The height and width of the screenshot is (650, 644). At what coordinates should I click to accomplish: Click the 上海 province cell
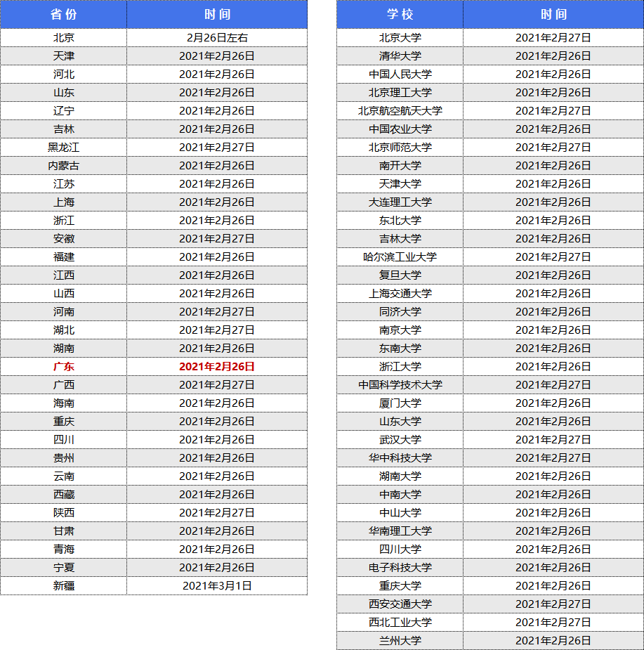63,202
